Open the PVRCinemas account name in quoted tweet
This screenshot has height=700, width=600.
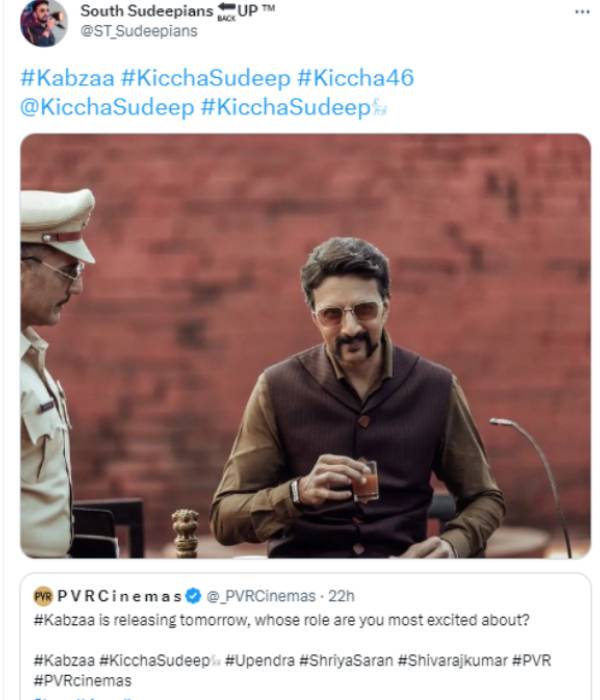[x=120, y=597]
